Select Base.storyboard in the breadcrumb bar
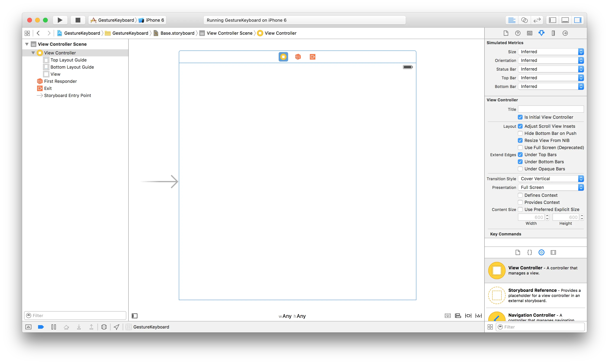This screenshot has width=609, height=364. (x=177, y=33)
